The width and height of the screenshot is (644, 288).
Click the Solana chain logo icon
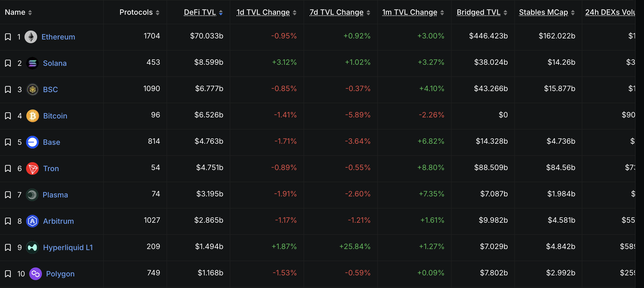coord(32,63)
